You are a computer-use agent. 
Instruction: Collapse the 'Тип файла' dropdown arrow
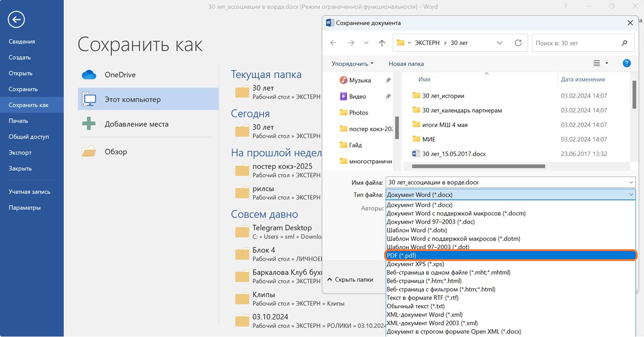631,195
